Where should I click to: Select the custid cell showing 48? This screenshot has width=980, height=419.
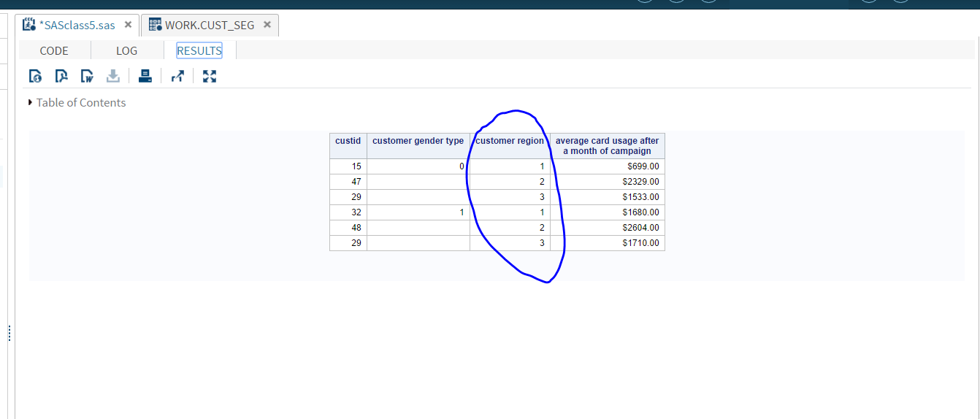click(348, 228)
